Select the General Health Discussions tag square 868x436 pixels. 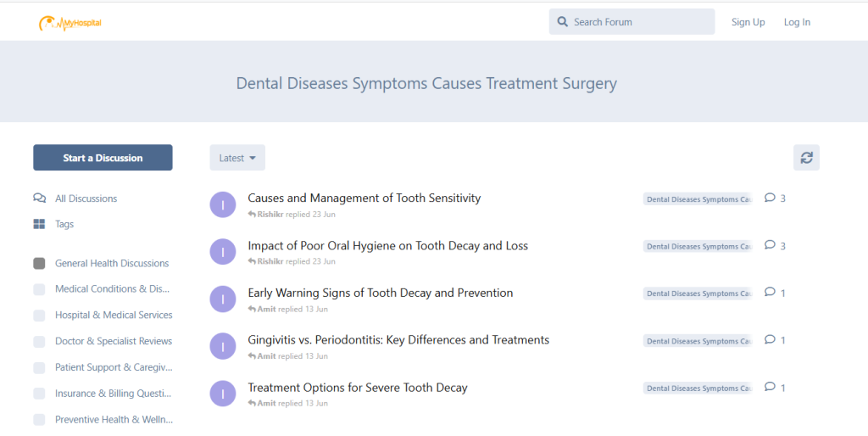(39, 263)
